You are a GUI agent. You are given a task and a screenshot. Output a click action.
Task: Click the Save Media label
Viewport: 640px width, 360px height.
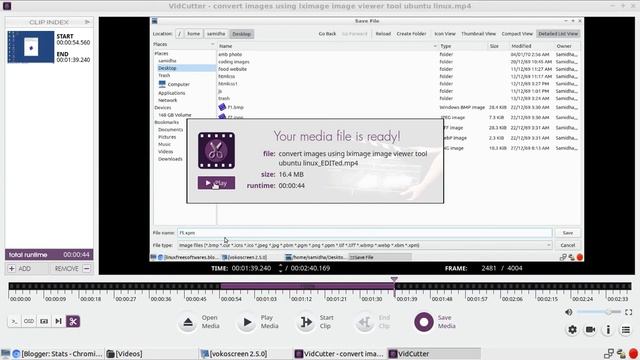447,322
